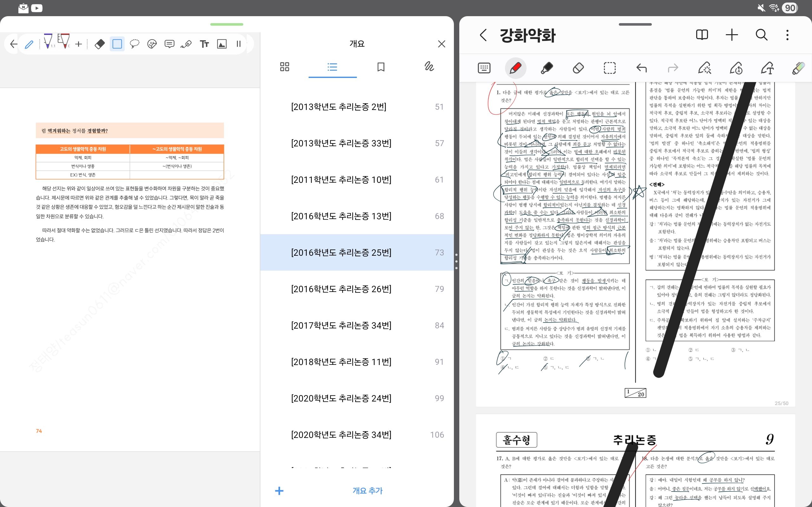The width and height of the screenshot is (812, 507).
Task: Pick the rectangular selection tool in notes
Action: point(610,68)
